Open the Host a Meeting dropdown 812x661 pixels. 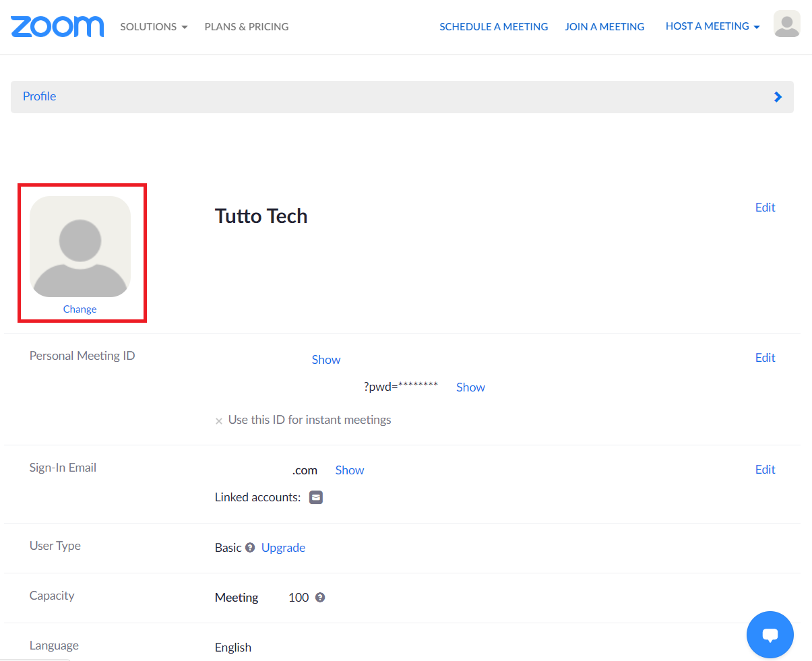712,26
